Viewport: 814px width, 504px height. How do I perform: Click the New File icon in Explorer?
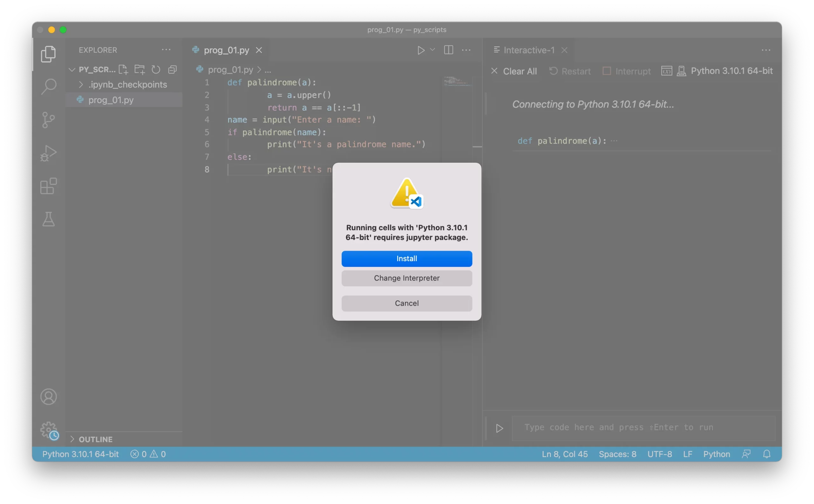point(123,70)
